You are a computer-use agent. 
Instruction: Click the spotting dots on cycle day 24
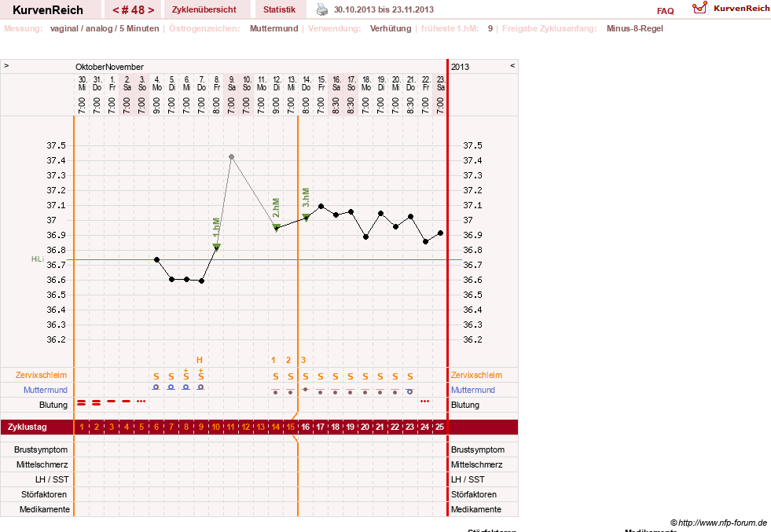tap(425, 402)
